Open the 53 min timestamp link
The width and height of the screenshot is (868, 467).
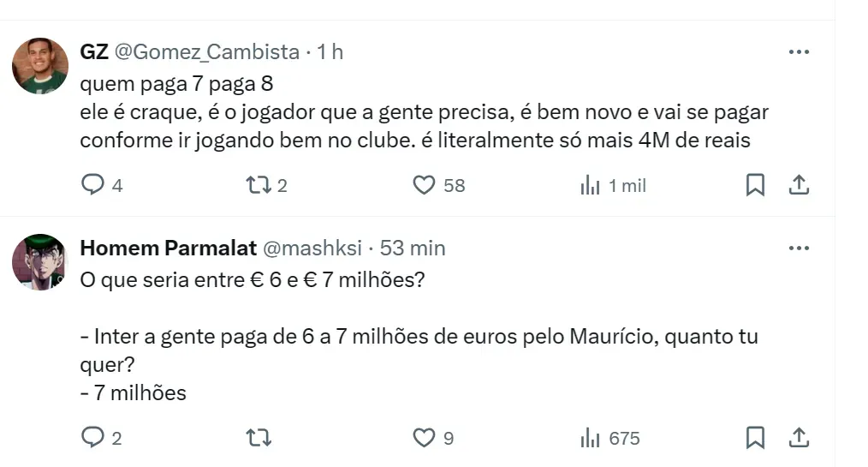(x=413, y=248)
